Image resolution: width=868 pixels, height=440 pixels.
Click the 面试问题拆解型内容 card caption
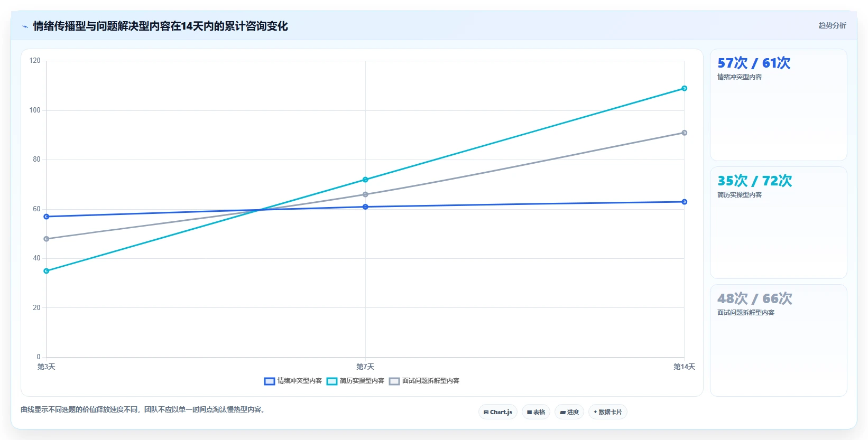click(746, 313)
